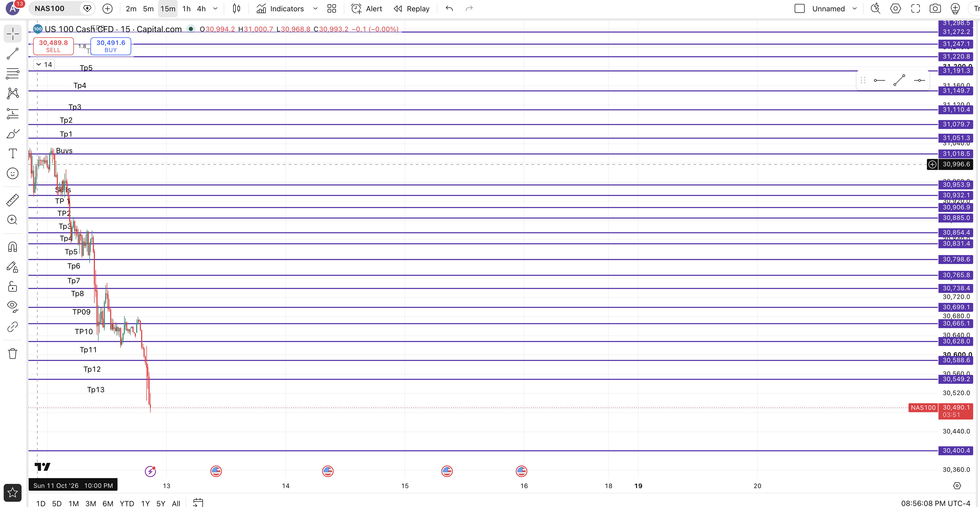Collapse the indicator legend showing 14

click(44, 65)
